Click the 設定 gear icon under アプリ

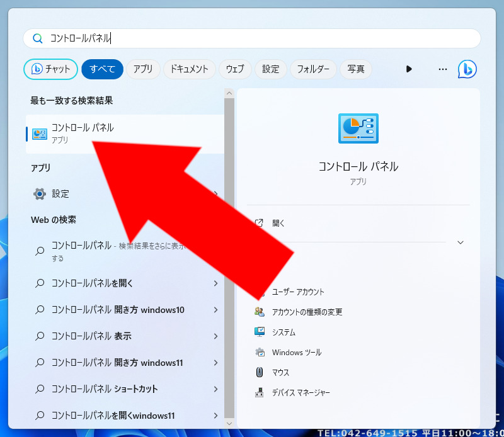coord(40,194)
